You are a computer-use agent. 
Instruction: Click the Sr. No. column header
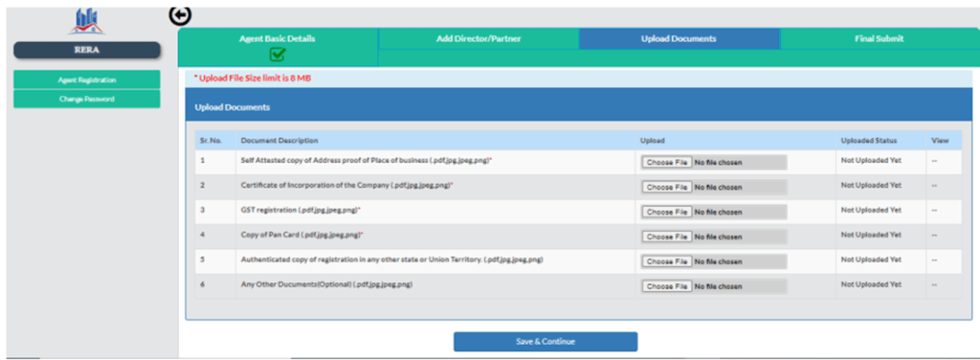pyautogui.click(x=212, y=140)
